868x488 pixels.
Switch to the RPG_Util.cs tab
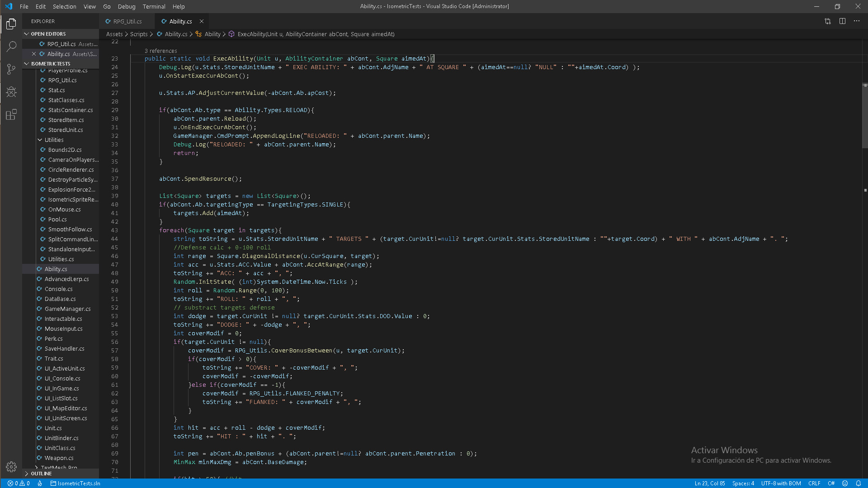tap(127, 21)
